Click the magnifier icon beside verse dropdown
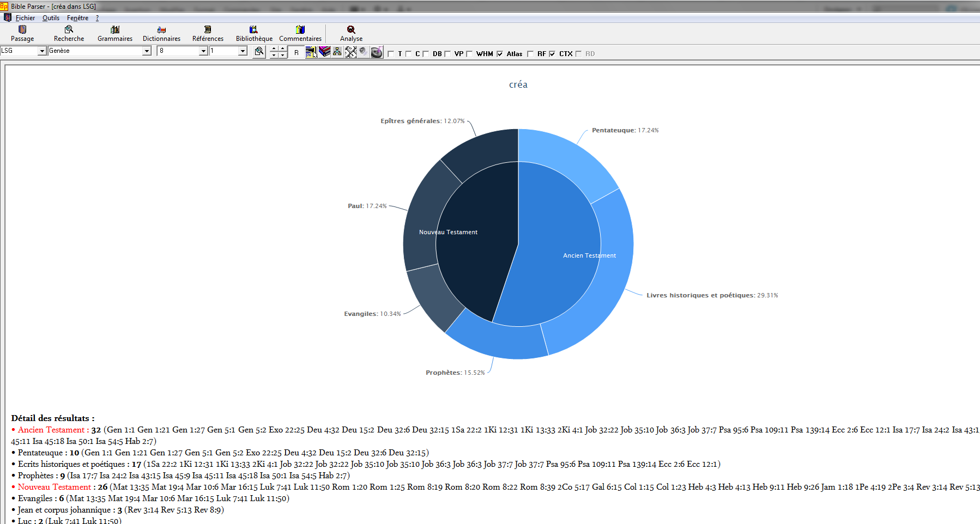The image size is (980, 524). click(x=259, y=51)
